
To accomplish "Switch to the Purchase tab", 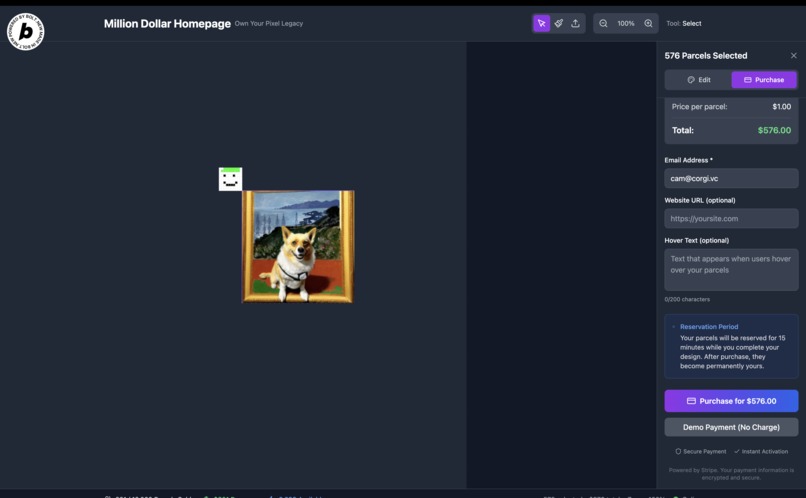I will click(x=764, y=80).
